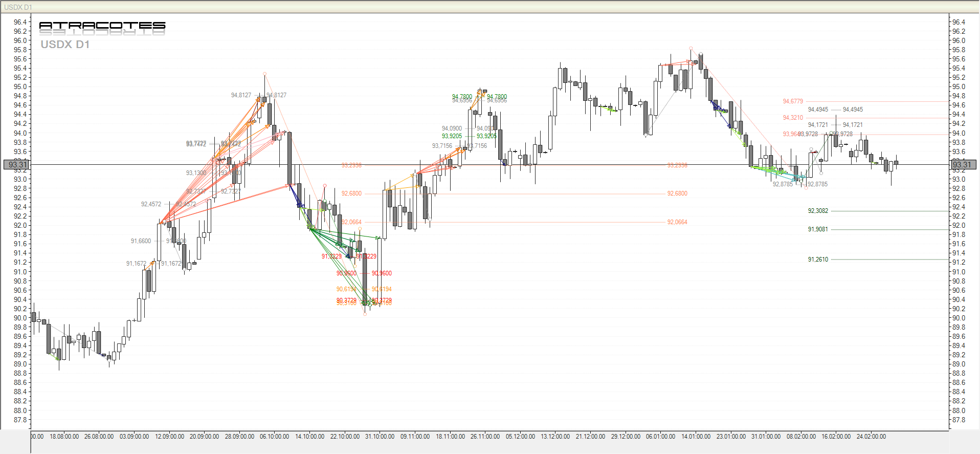Click 96.4 on the right price axis
This screenshot has height=454, width=980.
click(x=959, y=22)
